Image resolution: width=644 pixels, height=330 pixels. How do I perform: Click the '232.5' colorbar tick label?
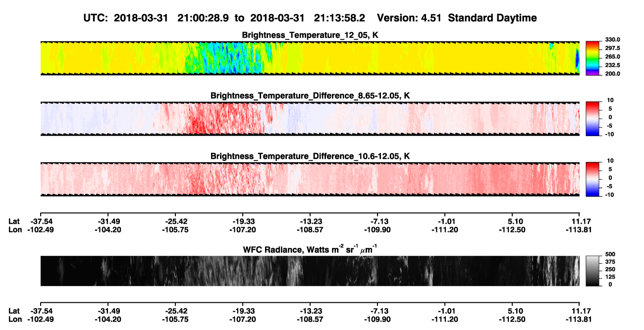point(612,65)
